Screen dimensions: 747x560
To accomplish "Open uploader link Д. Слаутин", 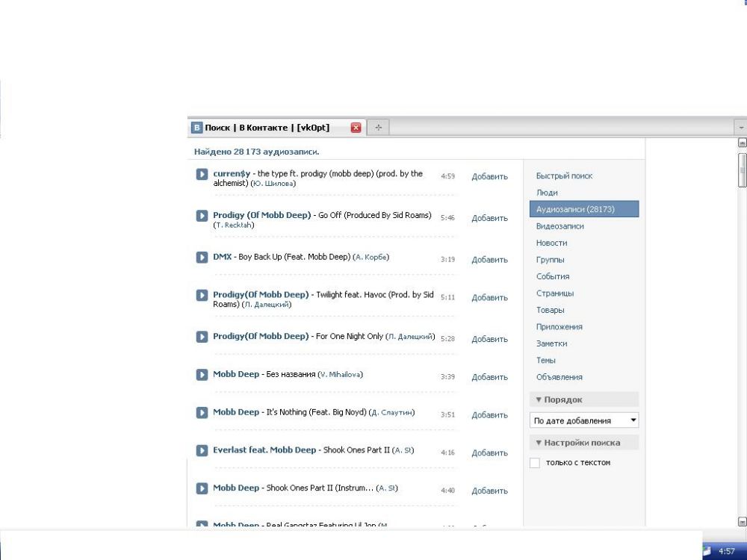I will point(392,412).
